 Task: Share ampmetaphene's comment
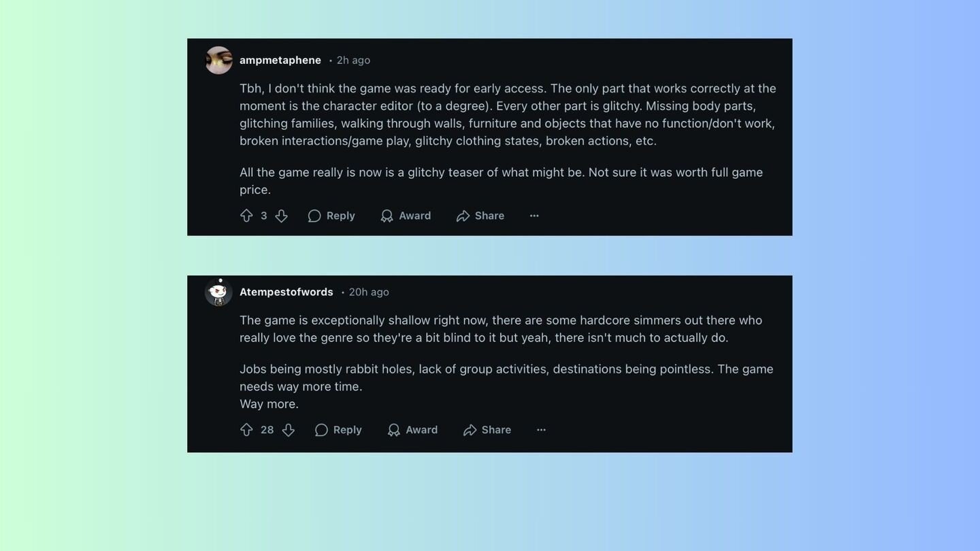(x=480, y=216)
